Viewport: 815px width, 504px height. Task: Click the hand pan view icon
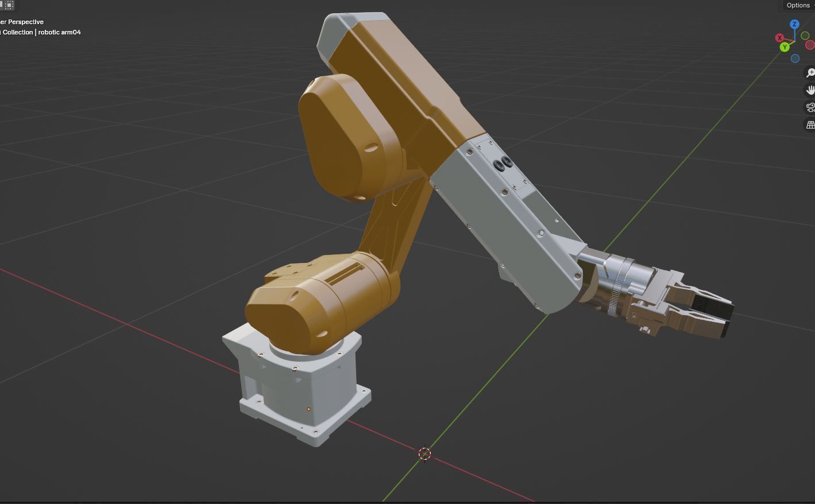pos(810,90)
